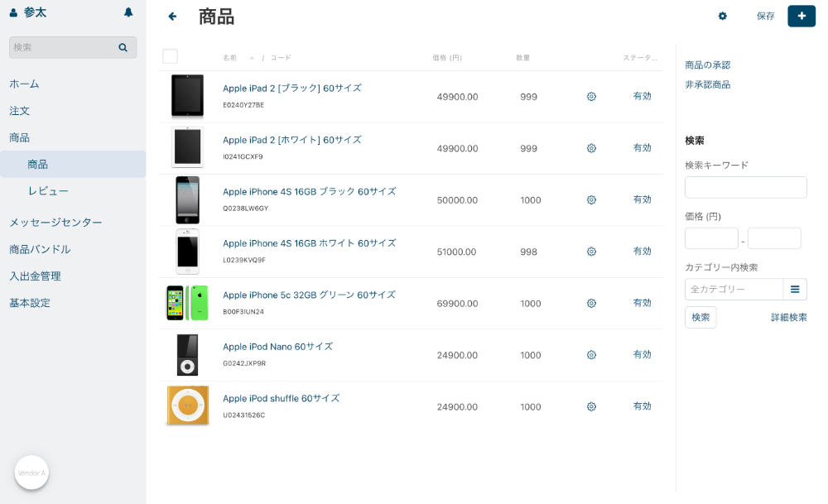This screenshot has width=828, height=504.
Task: Add a new product with plus button
Action: [801, 16]
